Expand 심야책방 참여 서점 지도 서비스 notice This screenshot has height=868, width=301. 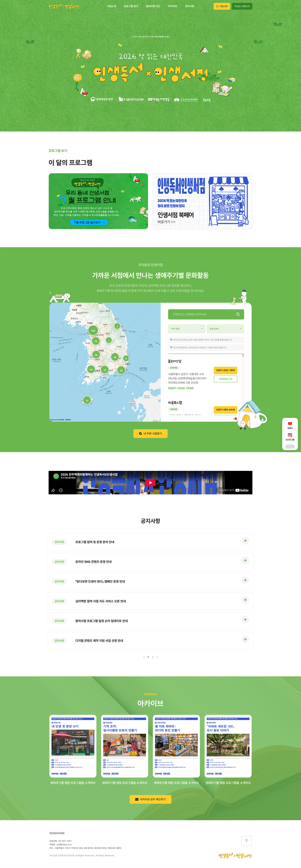tap(150, 601)
